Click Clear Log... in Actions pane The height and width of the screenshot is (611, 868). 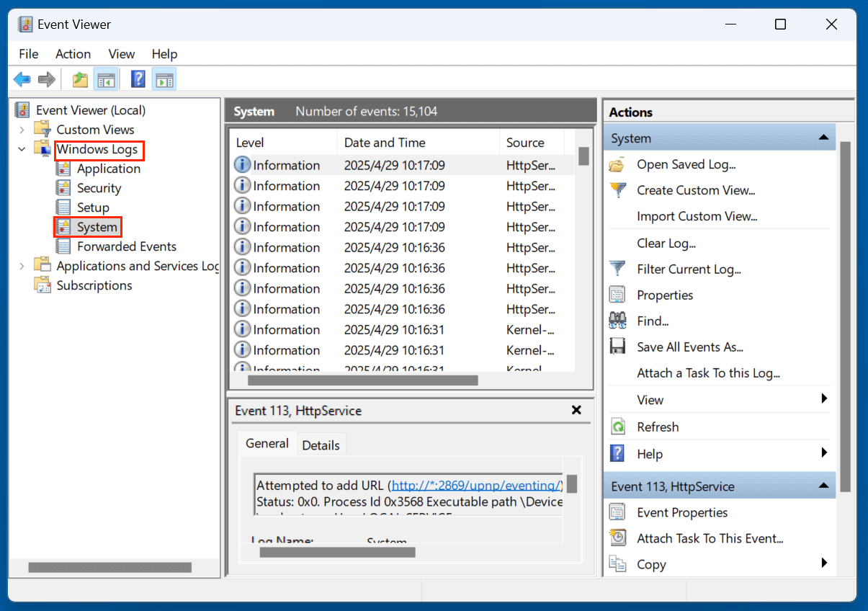tap(666, 243)
